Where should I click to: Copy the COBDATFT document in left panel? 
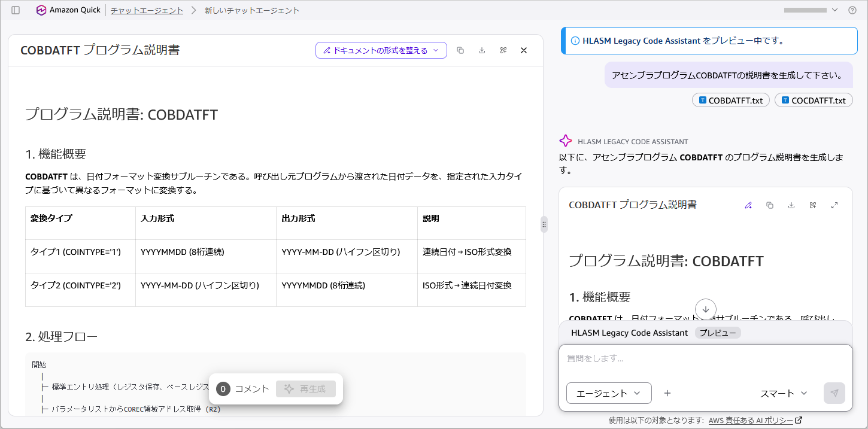tap(460, 50)
